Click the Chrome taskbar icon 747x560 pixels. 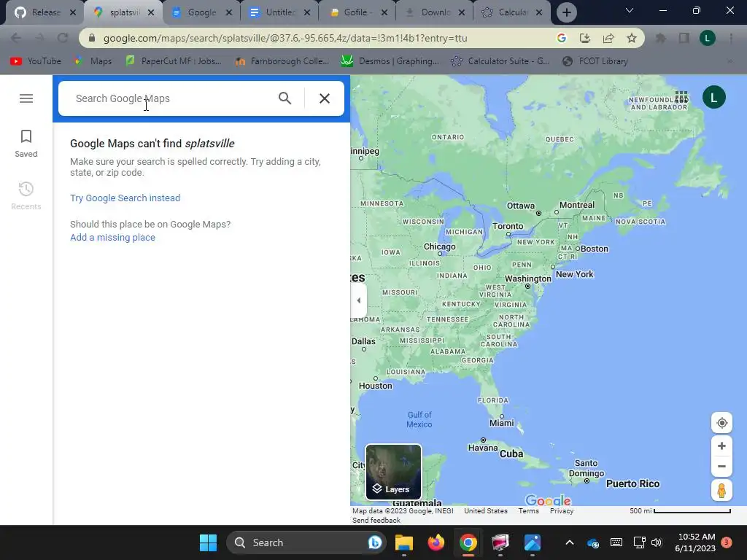[468, 542]
